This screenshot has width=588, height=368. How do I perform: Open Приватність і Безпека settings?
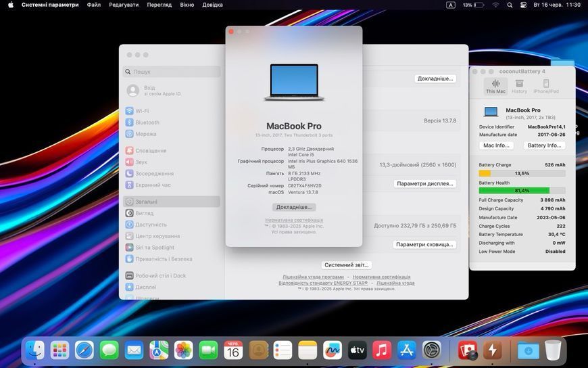click(x=172, y=258)
